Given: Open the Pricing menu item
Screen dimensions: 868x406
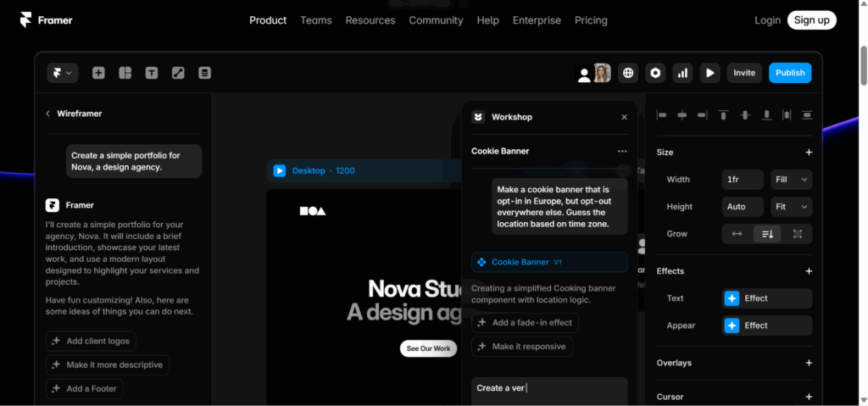Looking at the screenshot, I should pos(591,20).
